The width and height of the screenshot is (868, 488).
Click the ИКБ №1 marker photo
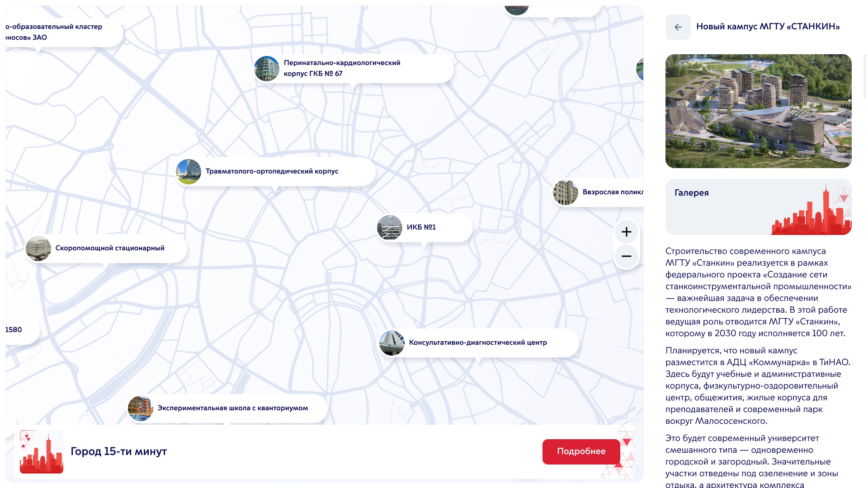tap(390, 228)
